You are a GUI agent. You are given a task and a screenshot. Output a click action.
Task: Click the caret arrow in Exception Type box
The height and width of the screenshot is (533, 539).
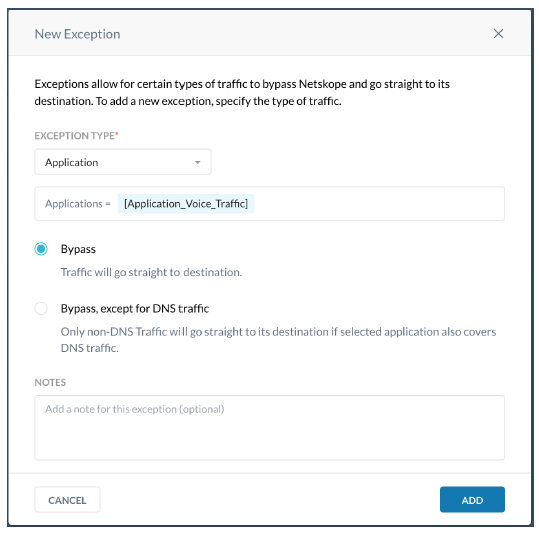pyautogui.click(x=197, y=162)
